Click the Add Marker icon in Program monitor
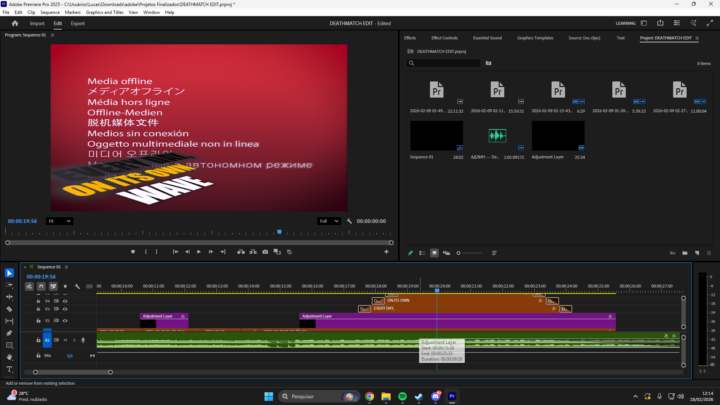 (x=132, y=251)
